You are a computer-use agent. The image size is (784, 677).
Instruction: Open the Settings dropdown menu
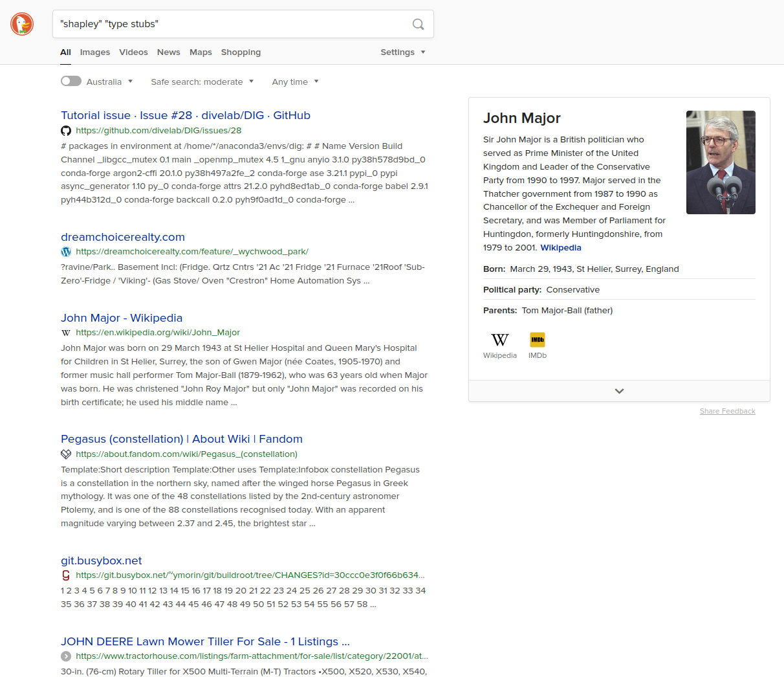(403, 52)
